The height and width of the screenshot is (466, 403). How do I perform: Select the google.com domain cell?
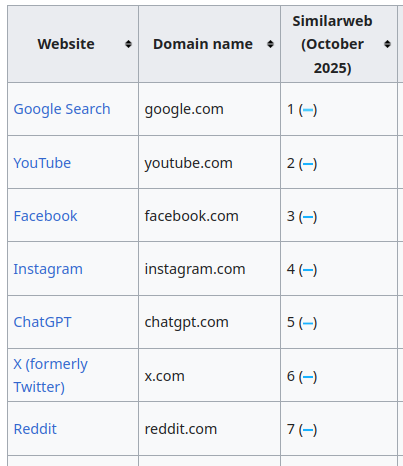click(209, 109)
